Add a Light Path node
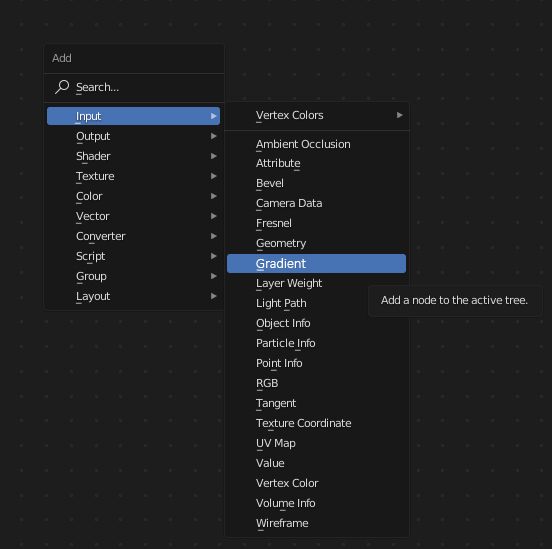The image size is (552, 549). (x=316, y=303)
